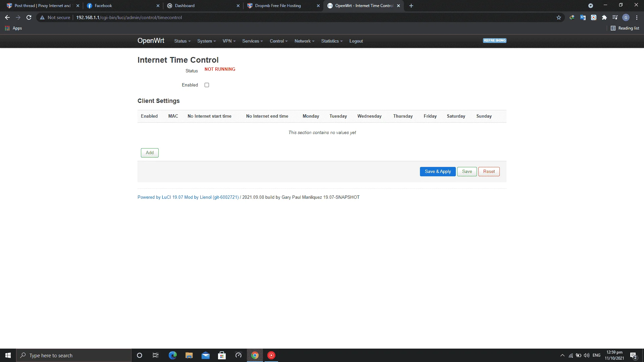Open Cortana circle on the taskbar
Viewport: 644px width, 362px height.
[x=140, y=355]
